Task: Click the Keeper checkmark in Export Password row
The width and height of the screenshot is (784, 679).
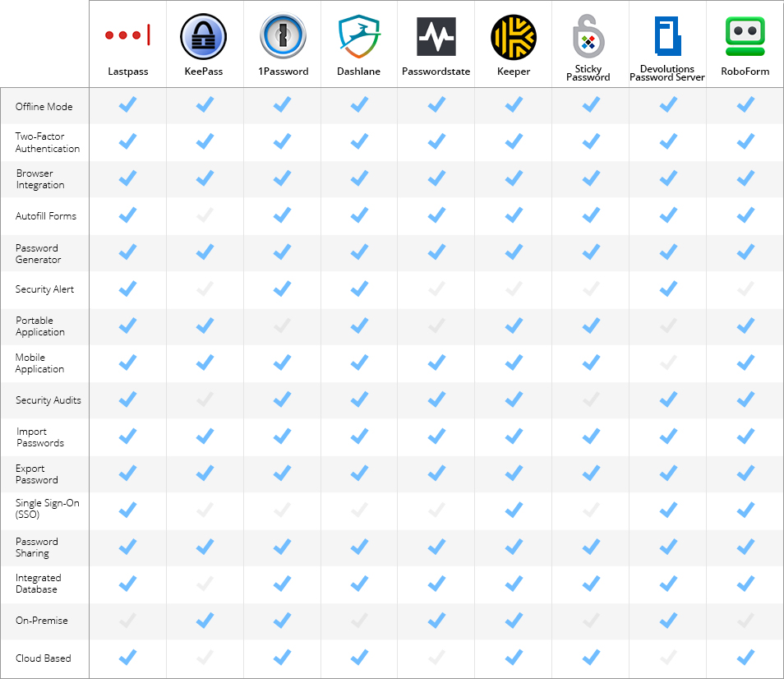Action: 513,473
